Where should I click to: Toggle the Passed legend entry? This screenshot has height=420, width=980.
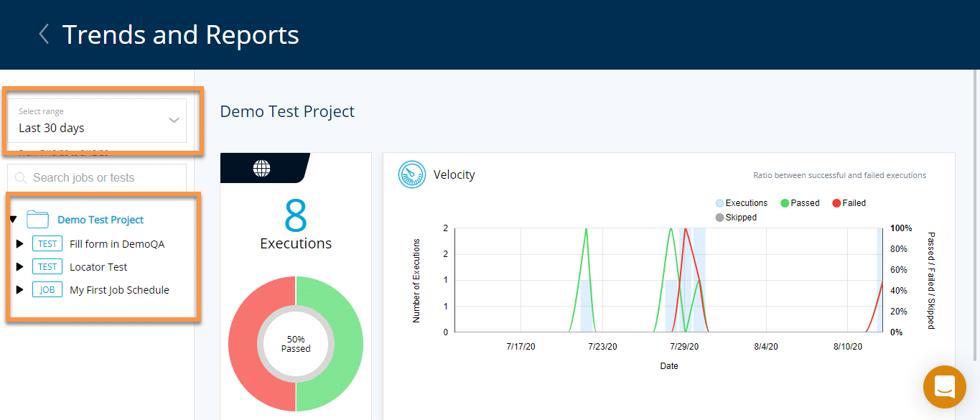[x=800, y=203]
